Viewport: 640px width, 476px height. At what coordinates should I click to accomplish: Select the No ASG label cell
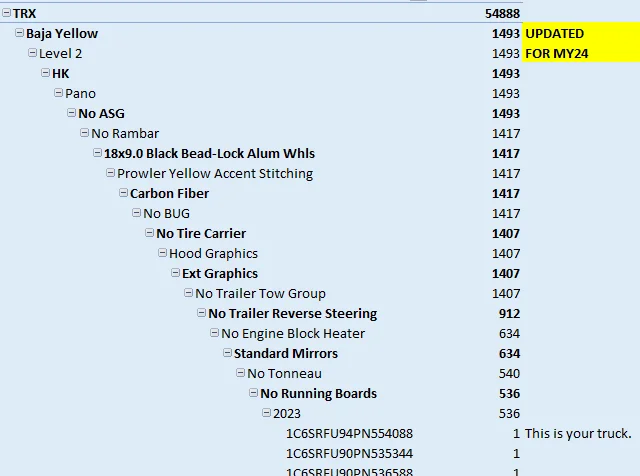pos(101,113)
